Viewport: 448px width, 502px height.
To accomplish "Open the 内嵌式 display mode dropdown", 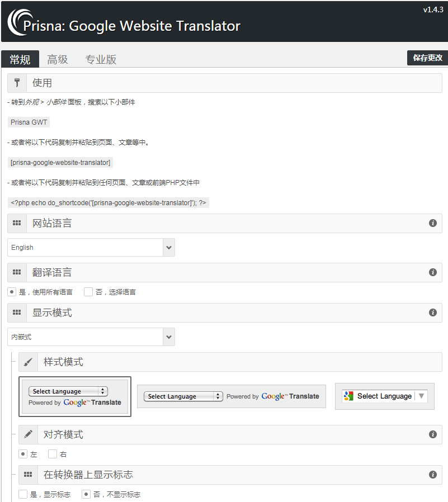I will 91,337.
